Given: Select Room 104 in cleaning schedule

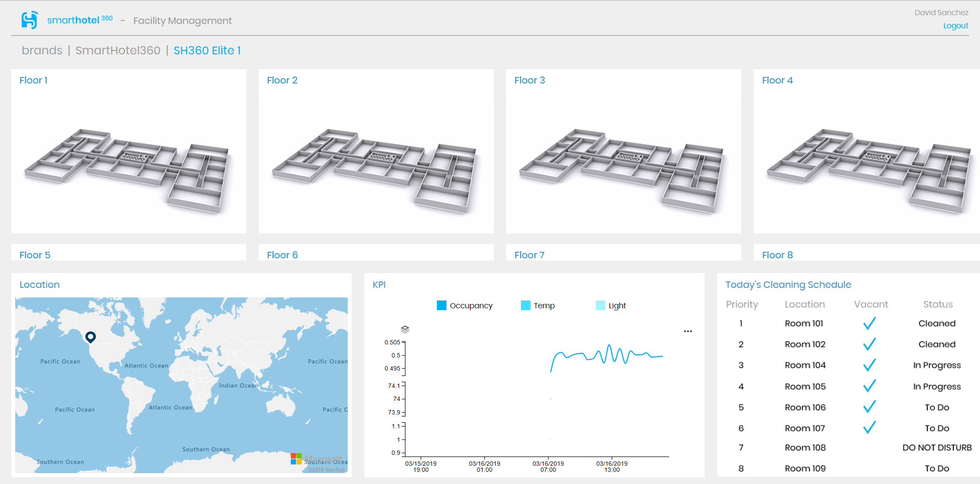Looking at the screenshot, I should [x=805, y=365].
